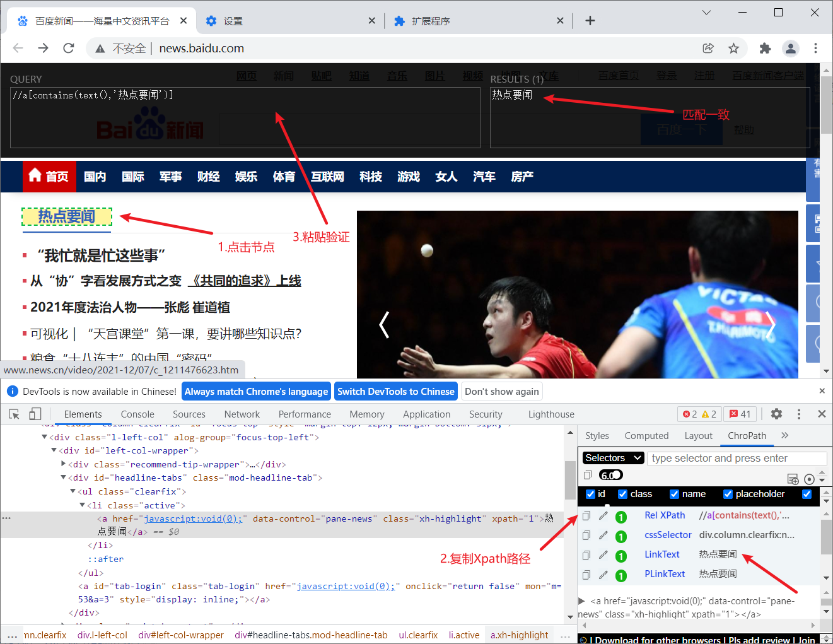This screenshot has width=833, height=644.
Task: Collapse the div l-left-col node
Action: click(44, 437)
